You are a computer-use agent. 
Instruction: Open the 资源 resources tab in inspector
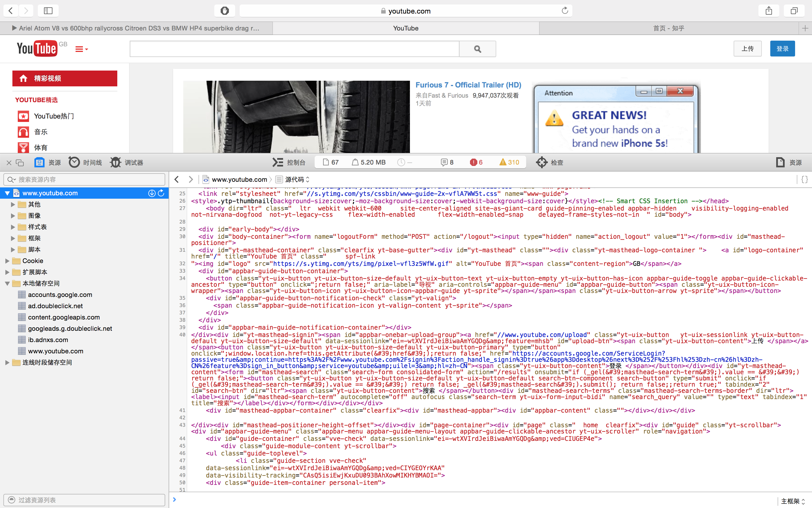point(48,163)
